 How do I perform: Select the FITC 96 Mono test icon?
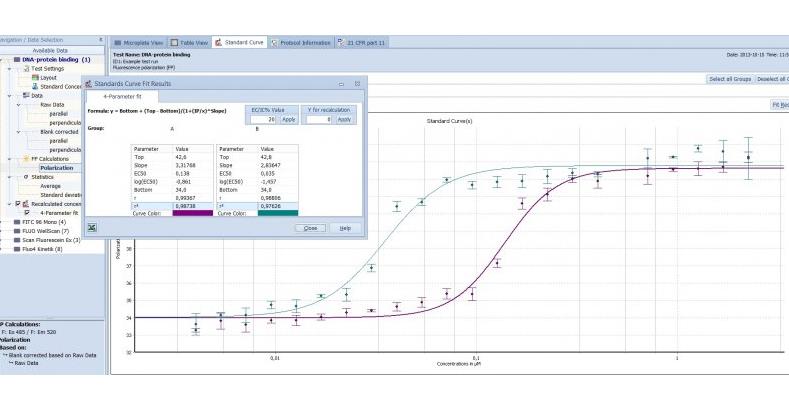coord(17,222)
